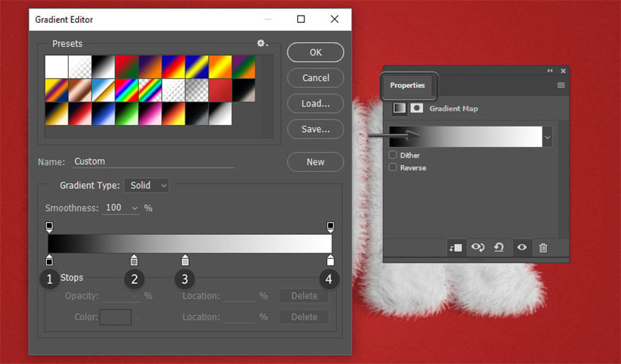Click the Load... button
The width and height of the screenshot is (621, 364).
click(x=315, y=104)
